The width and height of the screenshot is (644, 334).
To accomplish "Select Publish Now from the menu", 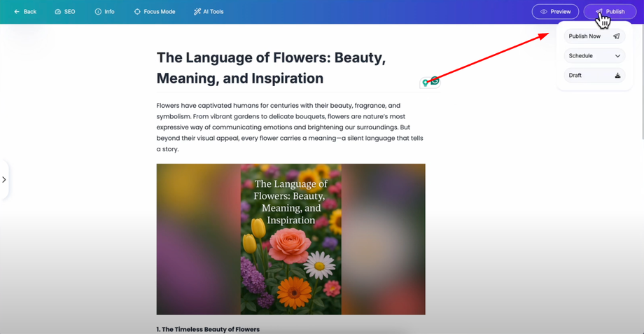I will tap(585, 36).
